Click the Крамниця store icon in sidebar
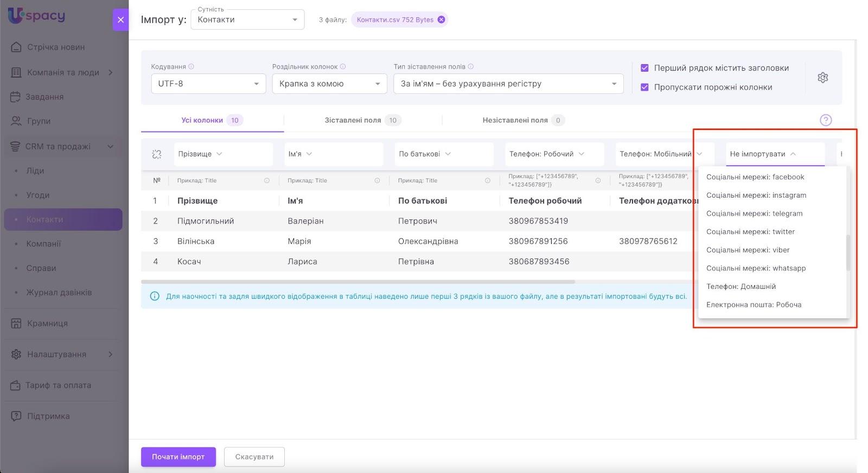The image size is (868, 473). [16, 324]
